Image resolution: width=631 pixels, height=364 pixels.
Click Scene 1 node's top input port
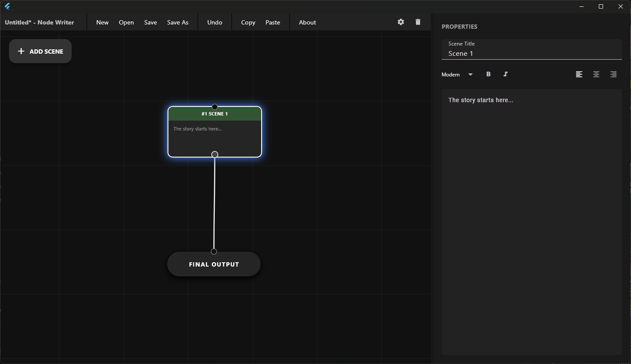coord(215,107)
